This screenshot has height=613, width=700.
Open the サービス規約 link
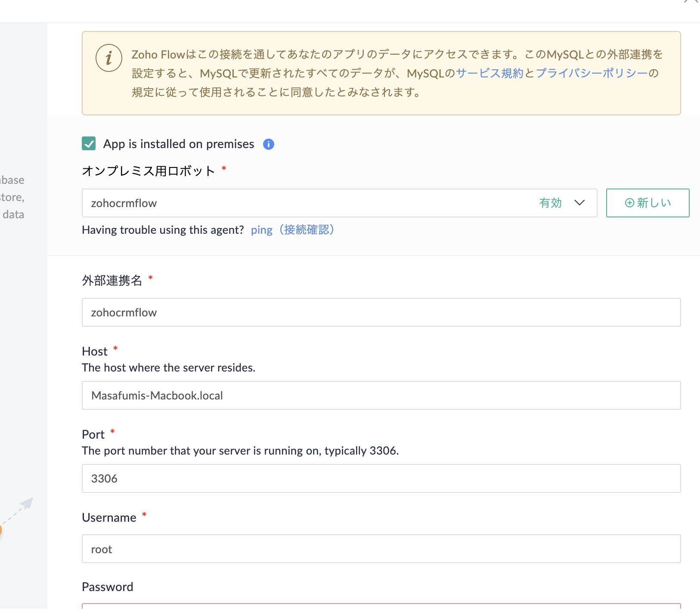[x=489, y=73]
